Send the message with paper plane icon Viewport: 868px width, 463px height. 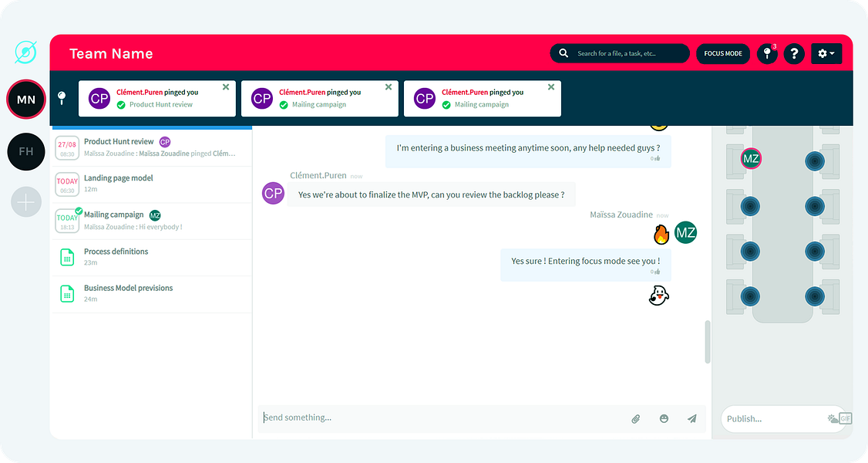[692, 419]
